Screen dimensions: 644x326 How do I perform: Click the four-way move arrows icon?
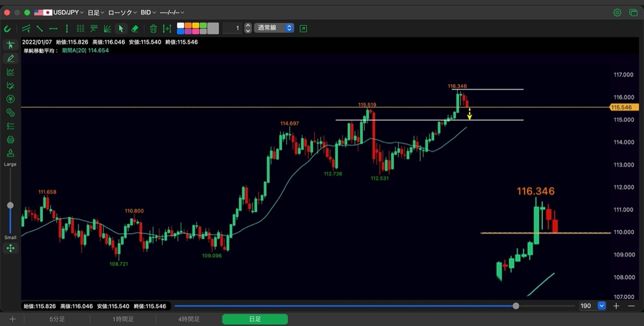[x=10, y=248]
